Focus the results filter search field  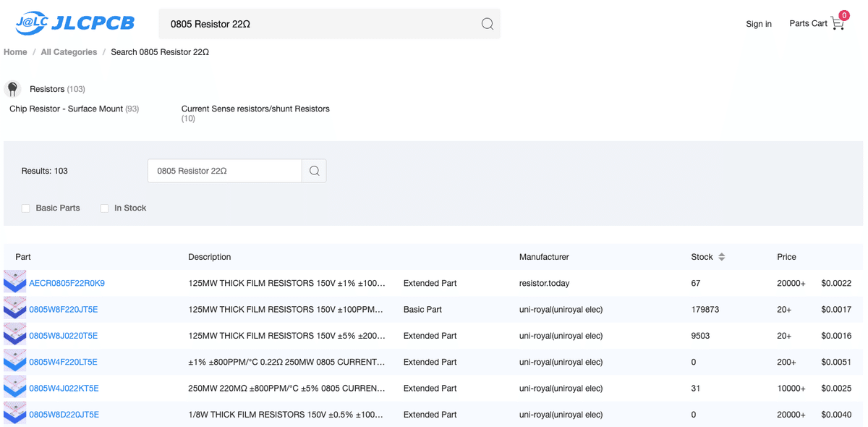pos(225,171)
